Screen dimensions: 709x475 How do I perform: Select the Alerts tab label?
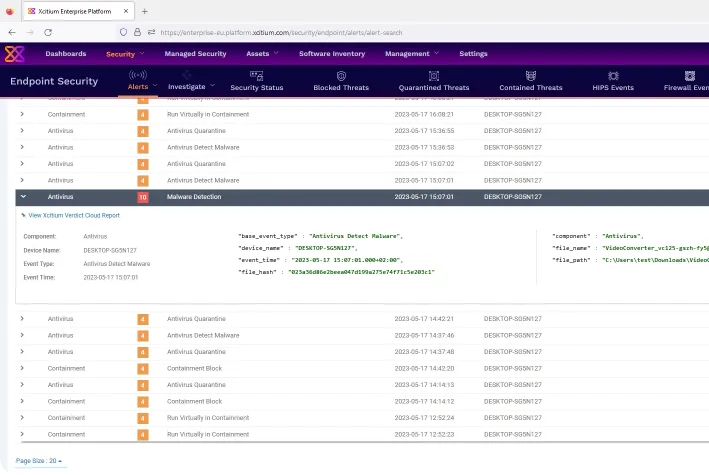pyautogui.click(x=138, y=87)
